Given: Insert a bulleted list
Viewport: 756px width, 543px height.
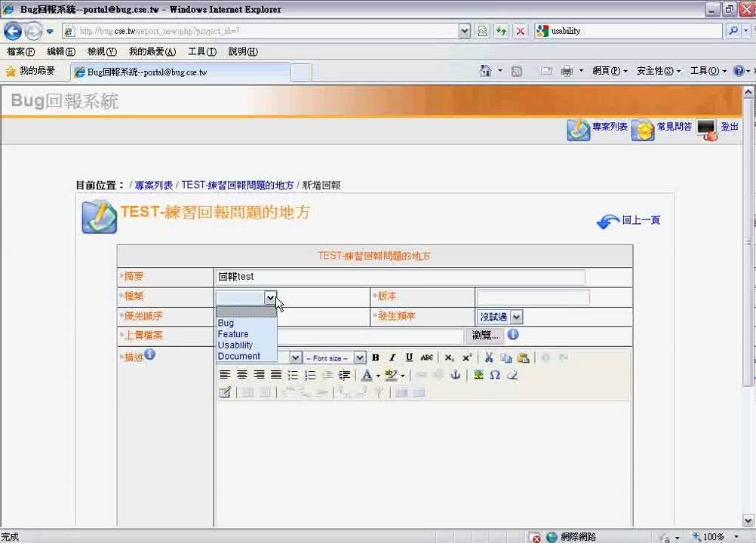Looking at the screenshot, I should 293,375.
